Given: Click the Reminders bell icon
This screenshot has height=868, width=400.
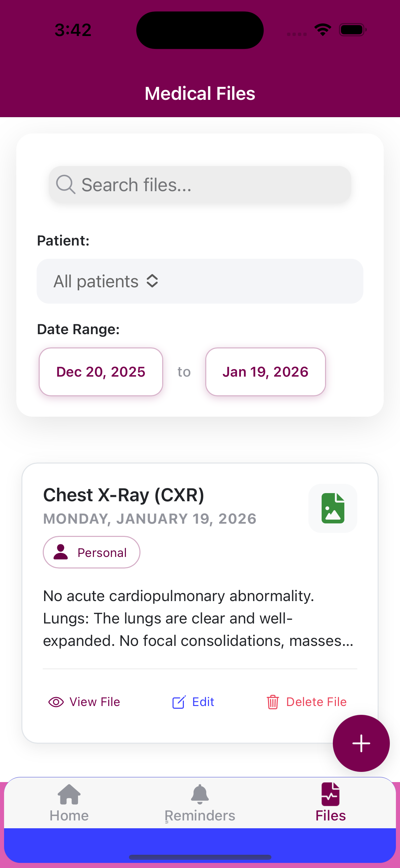Looking at the screenshot, I should pyautogui.click(x=200, y=794).
